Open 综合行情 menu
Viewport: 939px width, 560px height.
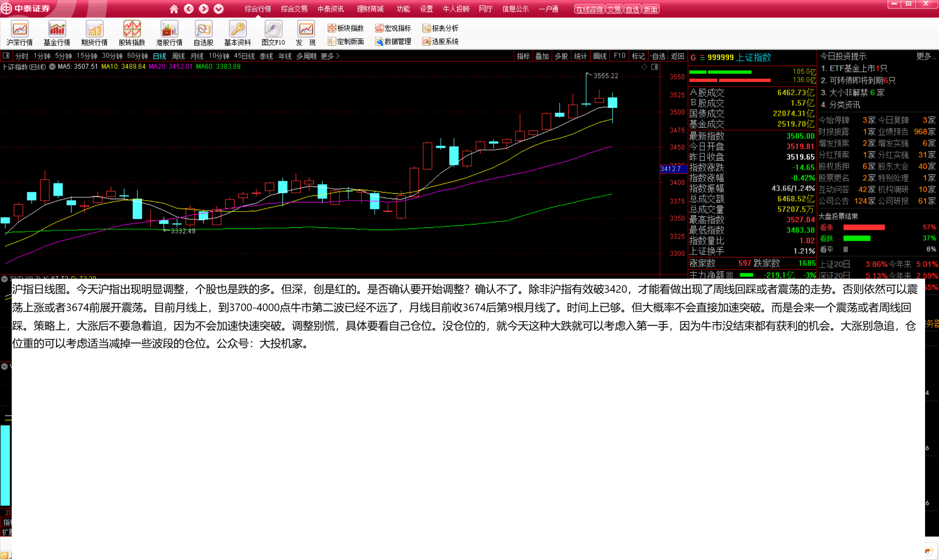(x=258, y=9)
